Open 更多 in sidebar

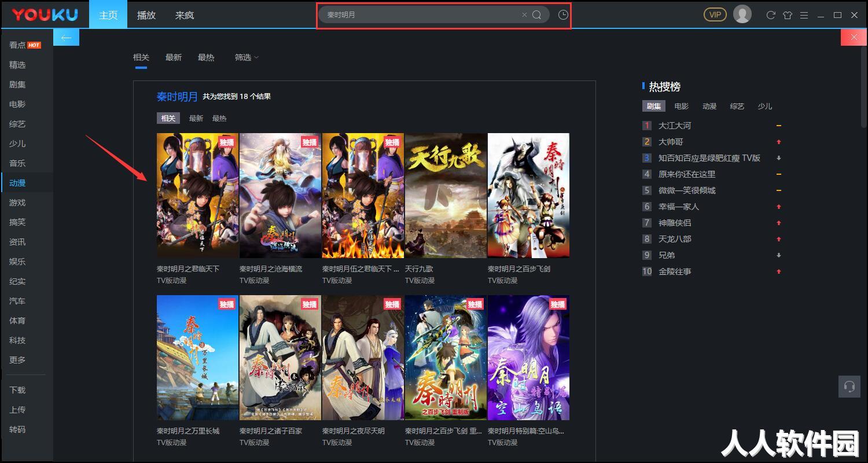(x=17, y=360)
